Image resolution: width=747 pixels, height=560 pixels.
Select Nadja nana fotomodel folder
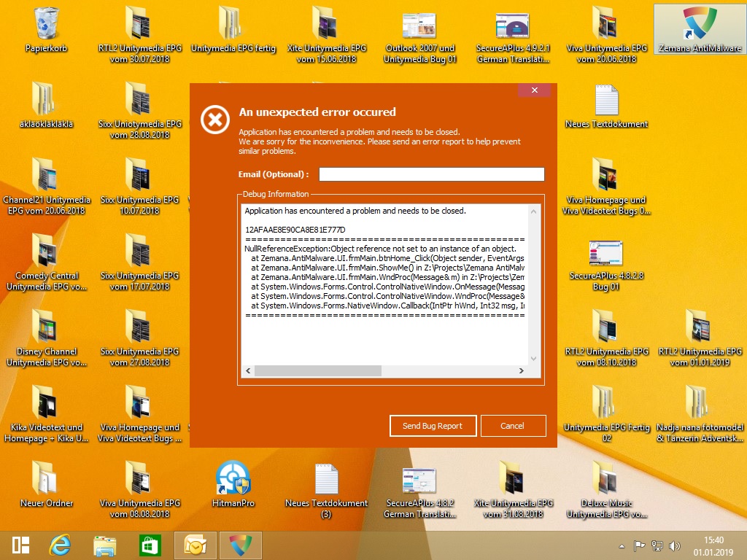click(x=700, y=413)
